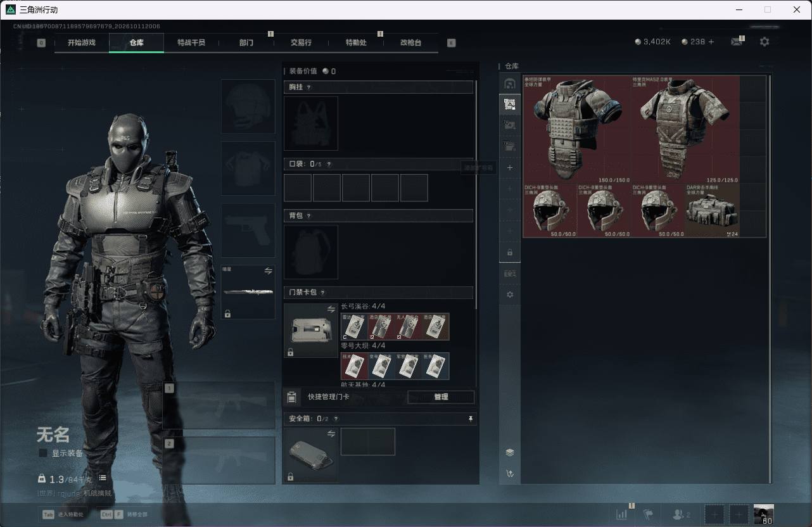Click 开始游戏 to start game
The width and height of the screenshot is (812, 527).
click(x=82, y=43)
